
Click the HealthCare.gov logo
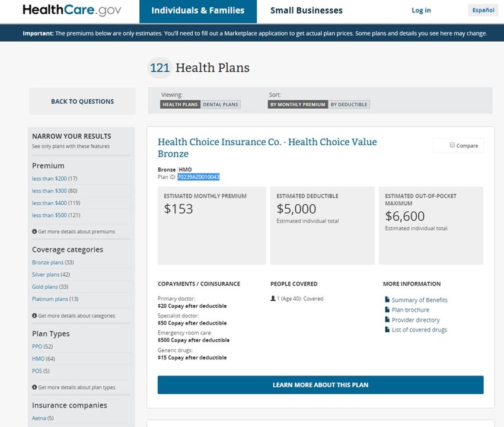72,10
